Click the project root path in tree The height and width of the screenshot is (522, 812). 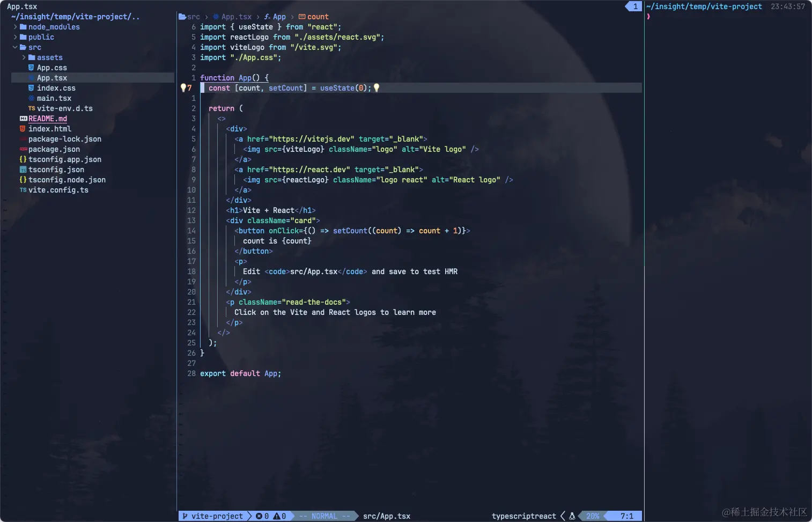click(x=76, y=17)
